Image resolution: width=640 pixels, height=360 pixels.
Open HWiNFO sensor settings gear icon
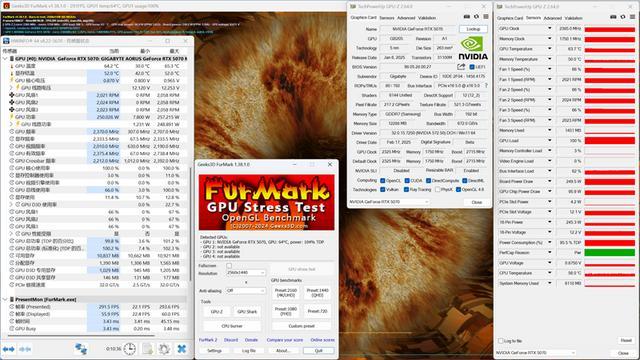pyautogui.click(x=164, y=349)
